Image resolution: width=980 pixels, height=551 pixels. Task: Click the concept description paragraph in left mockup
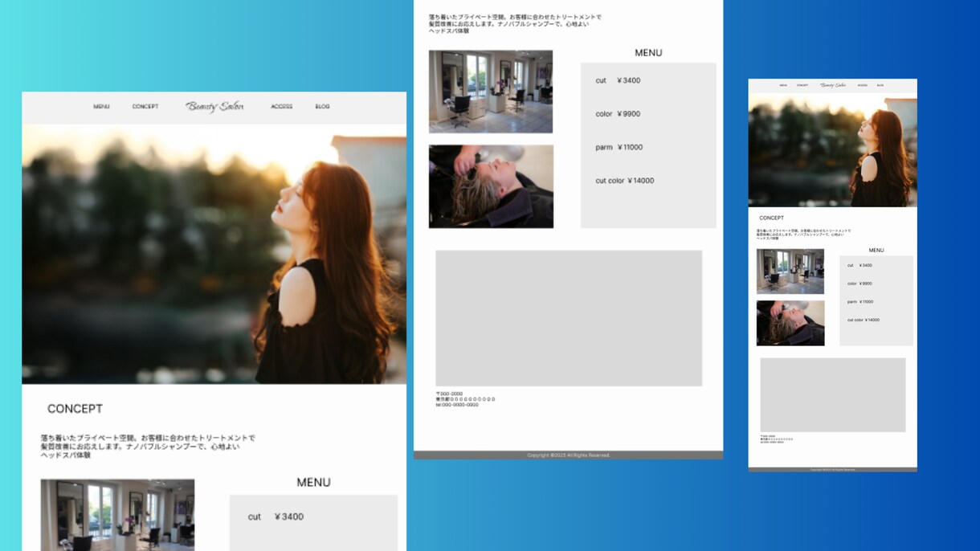click(148, 447)
